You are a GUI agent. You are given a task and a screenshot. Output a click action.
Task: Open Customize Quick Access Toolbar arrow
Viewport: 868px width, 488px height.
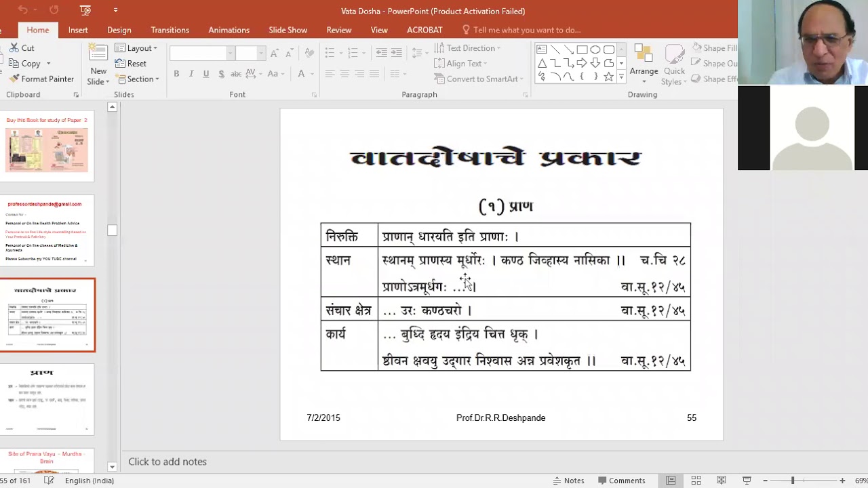click(x=115, y=10)
